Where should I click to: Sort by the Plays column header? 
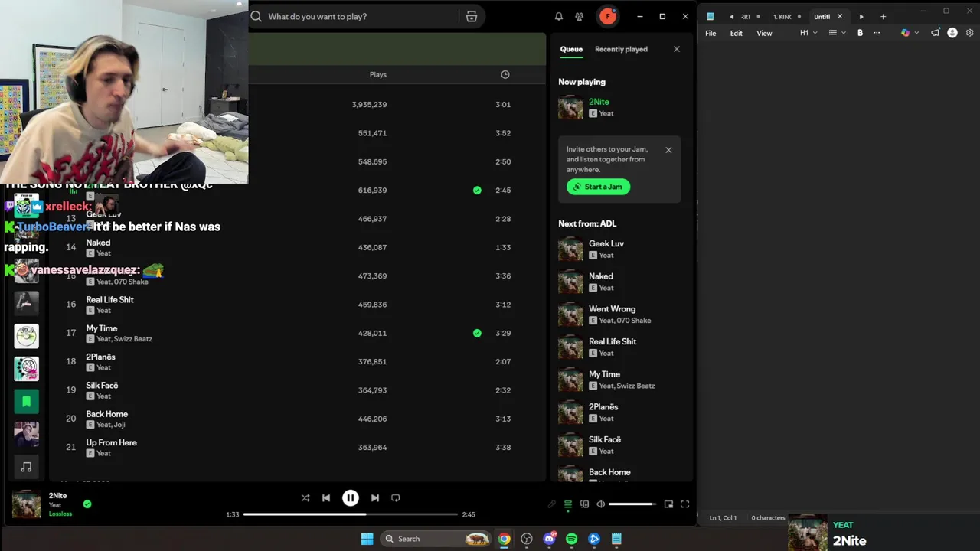tap(378, 75)
